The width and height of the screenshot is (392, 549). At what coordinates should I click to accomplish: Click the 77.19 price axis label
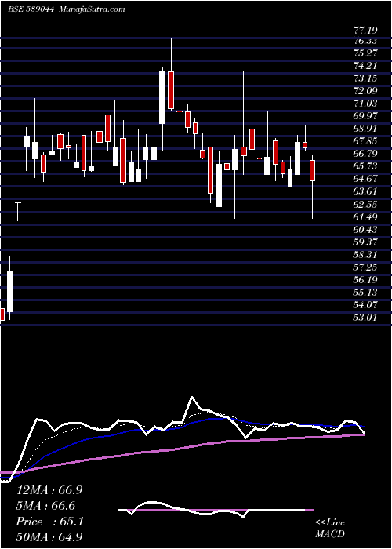pos(365,31)
